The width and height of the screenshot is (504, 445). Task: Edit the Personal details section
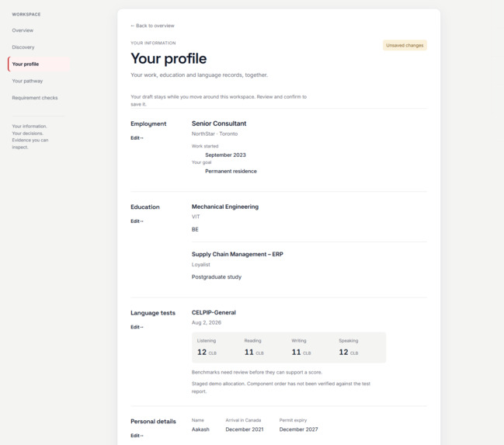[x=137, y=436]
